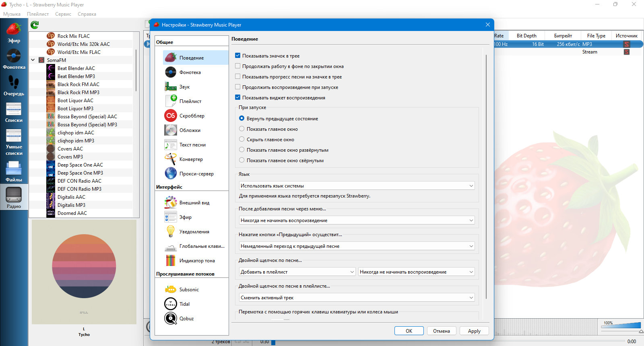Click the Отмена button
644x346 pixels.
(442, 331)
